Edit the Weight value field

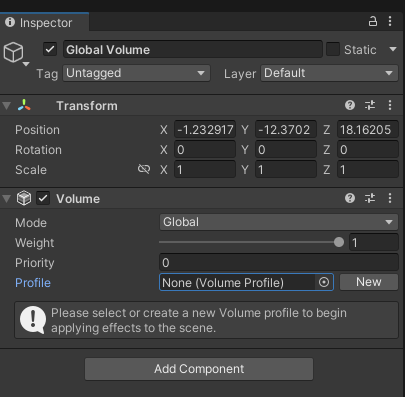(x=374, y=242)
